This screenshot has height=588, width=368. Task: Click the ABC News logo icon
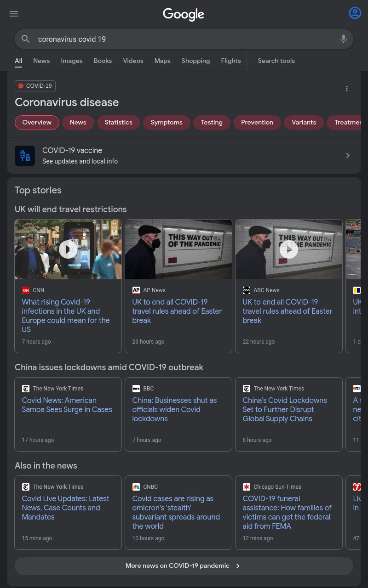coord(247,290)
